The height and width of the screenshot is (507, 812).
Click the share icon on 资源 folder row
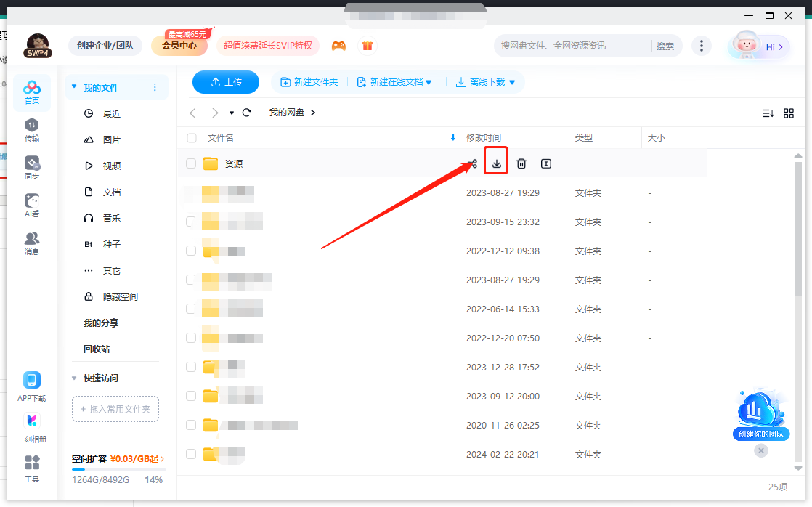tap(472, 164)
